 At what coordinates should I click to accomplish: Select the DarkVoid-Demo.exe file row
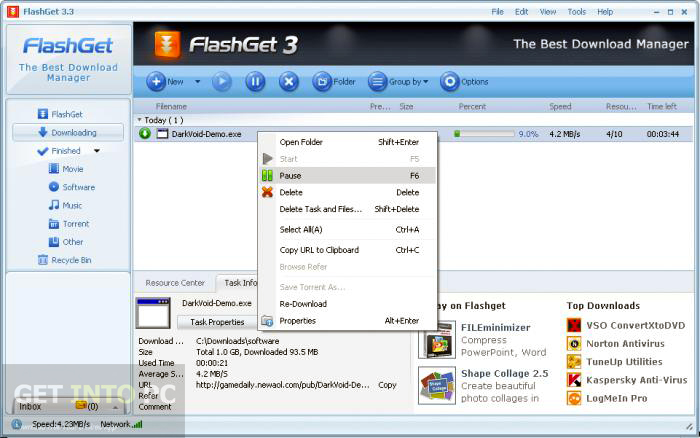[x=413, y=134]
